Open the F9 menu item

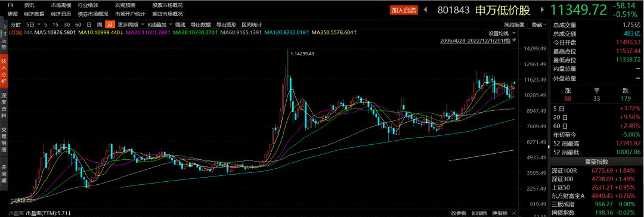11,5
